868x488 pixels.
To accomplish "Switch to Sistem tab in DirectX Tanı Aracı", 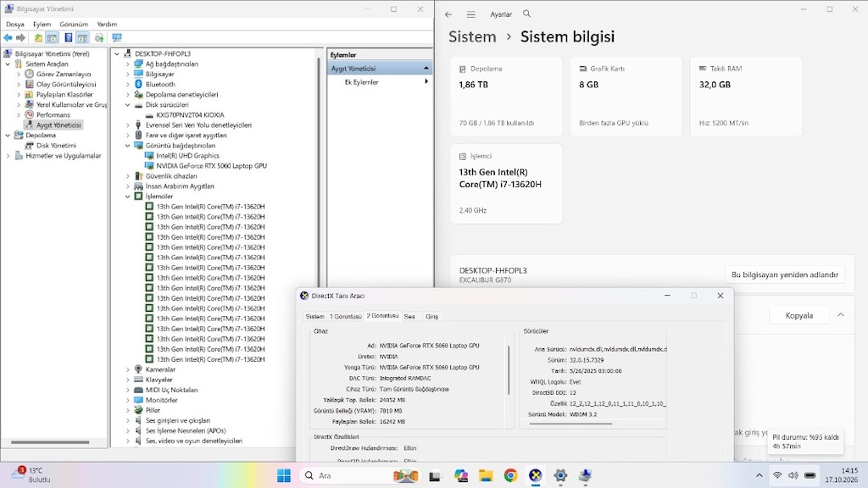I will click(315, 317).
